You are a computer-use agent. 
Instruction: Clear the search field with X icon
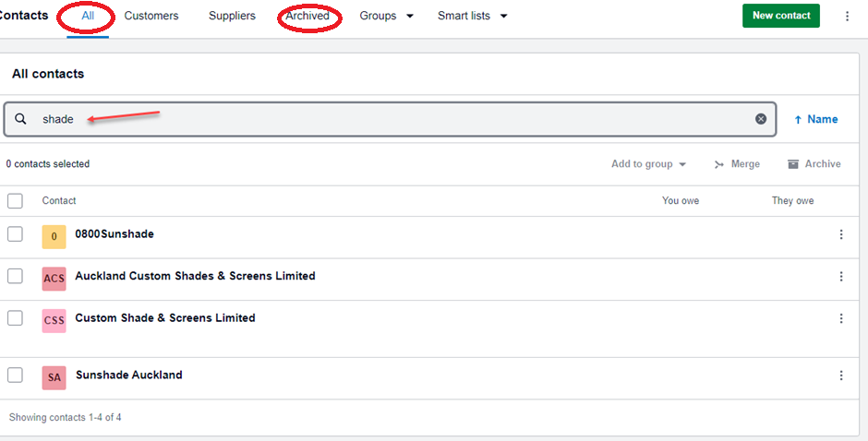coord(761,119)
